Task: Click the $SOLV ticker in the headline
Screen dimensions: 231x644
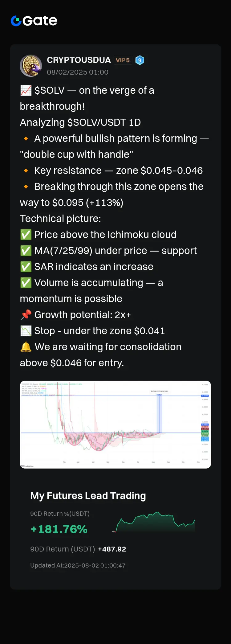Action: click(x=50, y=90)
